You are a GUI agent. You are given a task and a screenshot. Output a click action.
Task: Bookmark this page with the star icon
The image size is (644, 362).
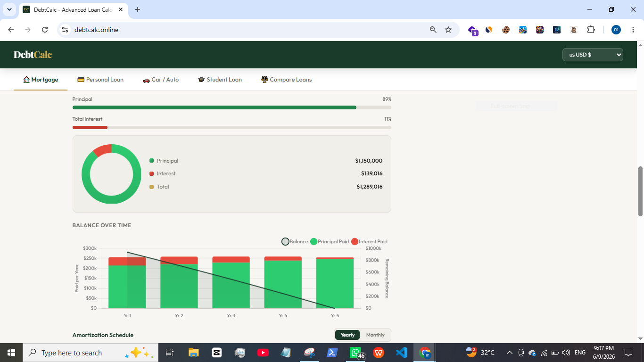pyautogui.click(x=448, y=30)
